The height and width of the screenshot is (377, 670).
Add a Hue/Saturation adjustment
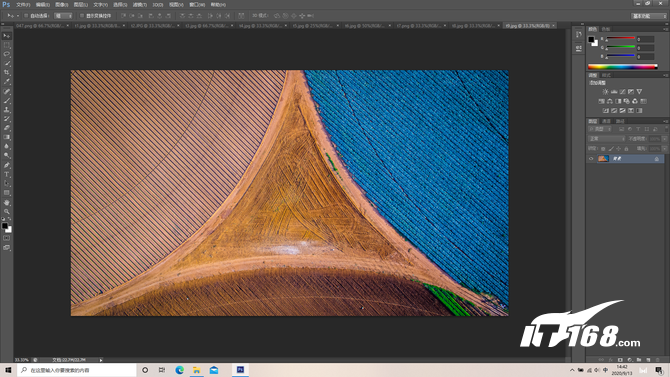pos(601,101)
